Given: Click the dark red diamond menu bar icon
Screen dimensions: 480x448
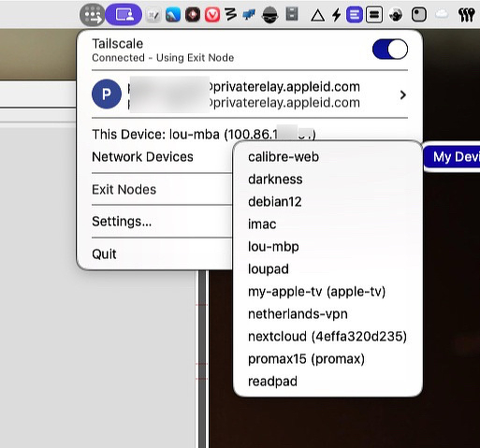Looking at the screenshot, I should [193, 15].
